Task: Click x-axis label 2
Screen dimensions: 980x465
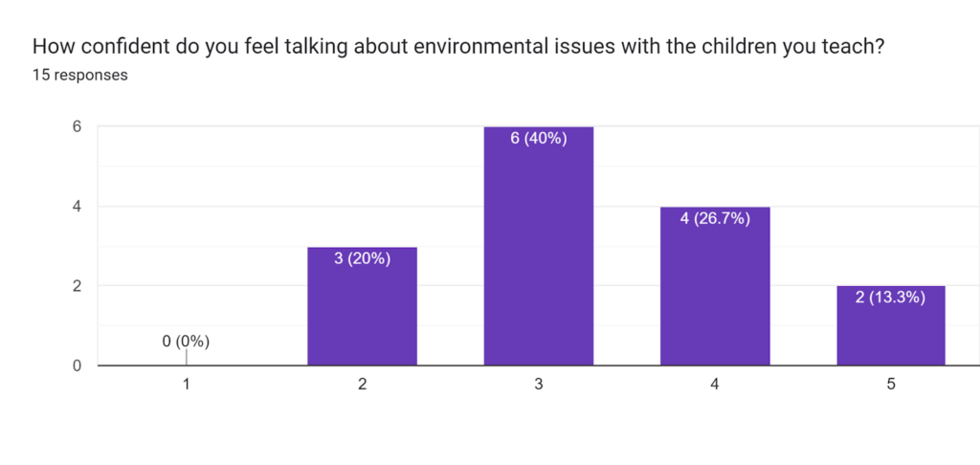Action: coord(363,384)
